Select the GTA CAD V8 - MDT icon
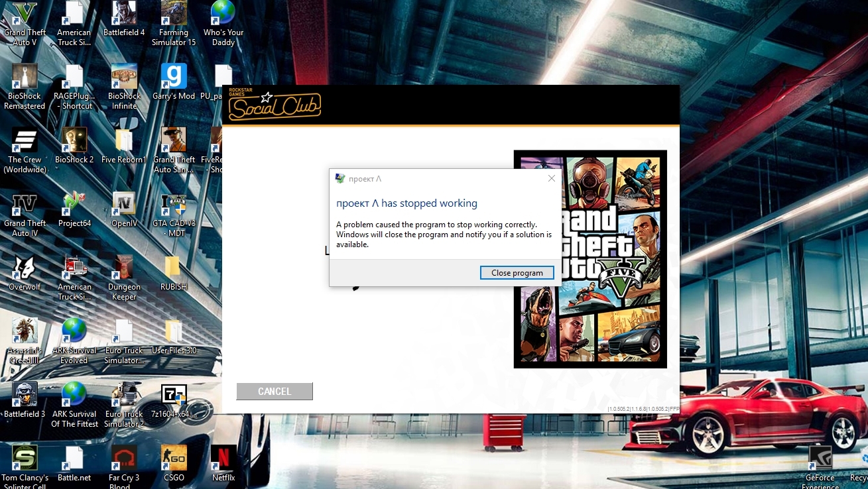This screenshot has width=868, height=489. tap(174, 214)
